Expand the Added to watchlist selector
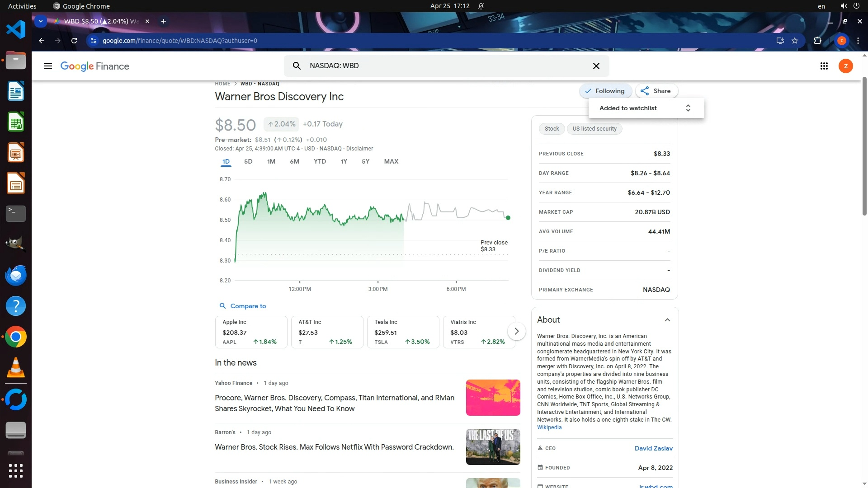This screenshot has width=868, height=488. 688,108
